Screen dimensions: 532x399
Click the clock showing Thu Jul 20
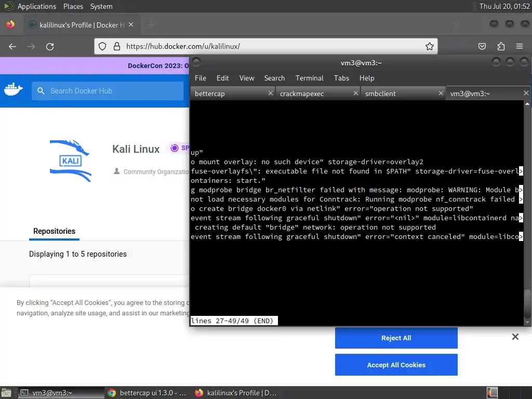click(504, 6)
